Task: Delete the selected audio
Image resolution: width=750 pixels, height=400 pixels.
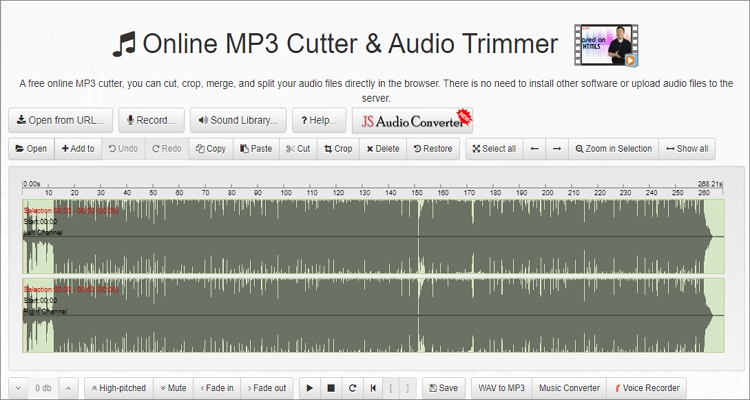Action: 383,149
